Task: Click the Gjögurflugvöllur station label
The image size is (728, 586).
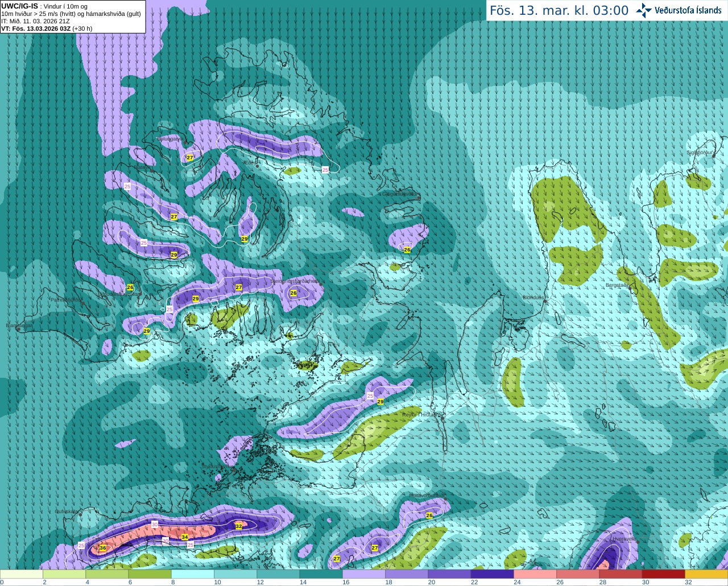Action: tap(399, 193)
